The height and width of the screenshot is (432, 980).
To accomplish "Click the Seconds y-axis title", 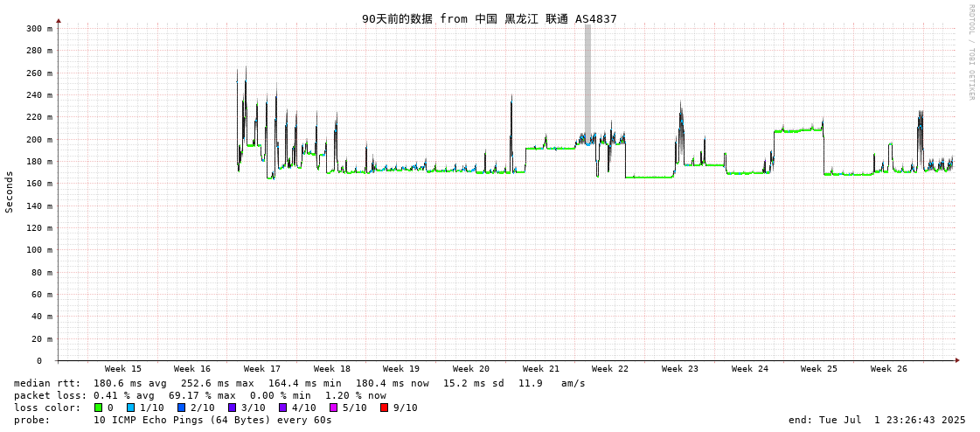I will pyautogui.click(x=10, y=192).
